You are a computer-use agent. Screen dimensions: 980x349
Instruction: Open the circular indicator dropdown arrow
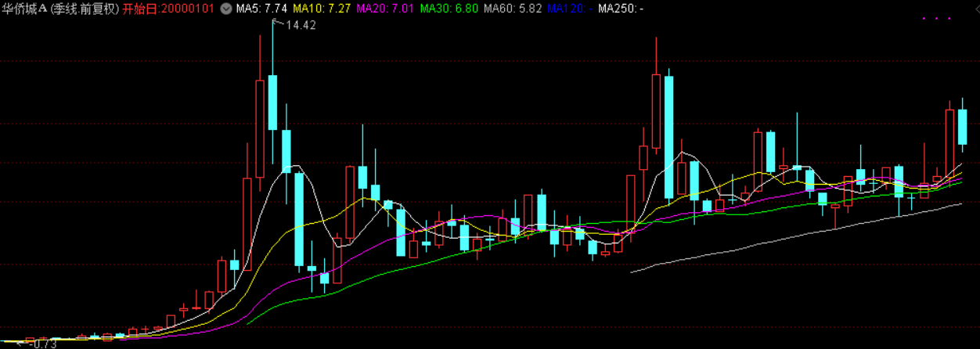pyautogui.click(x=226, y=9)
